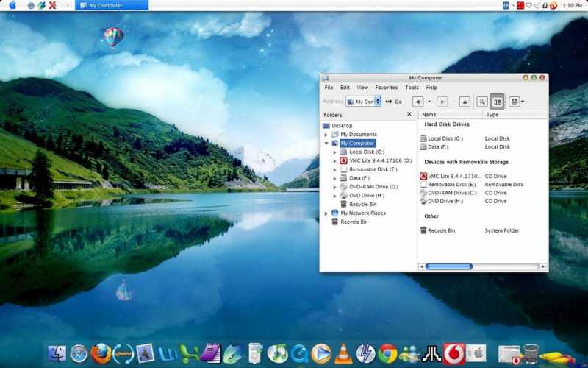This screenshot has height=368, width=588.
Task: Select DVD-RAM Drive (G:) in file list
Action: pyautogui.click(x=451, y=193)
